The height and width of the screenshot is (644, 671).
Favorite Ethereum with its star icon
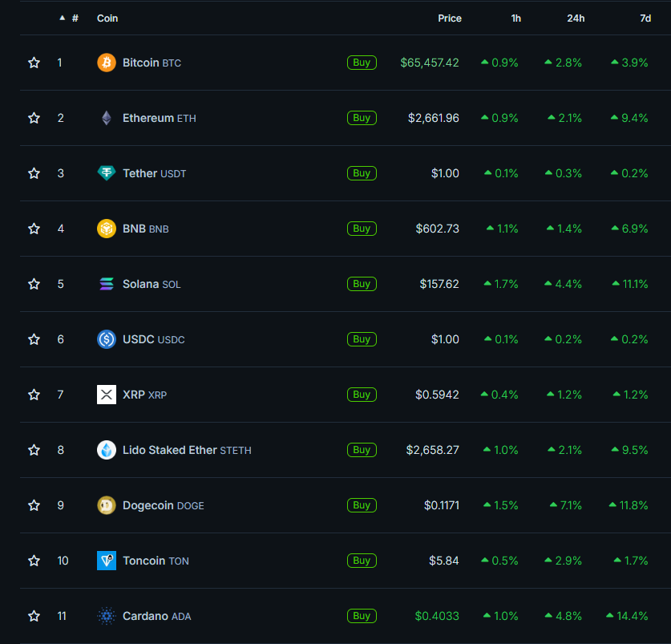[x=34, y=118]
